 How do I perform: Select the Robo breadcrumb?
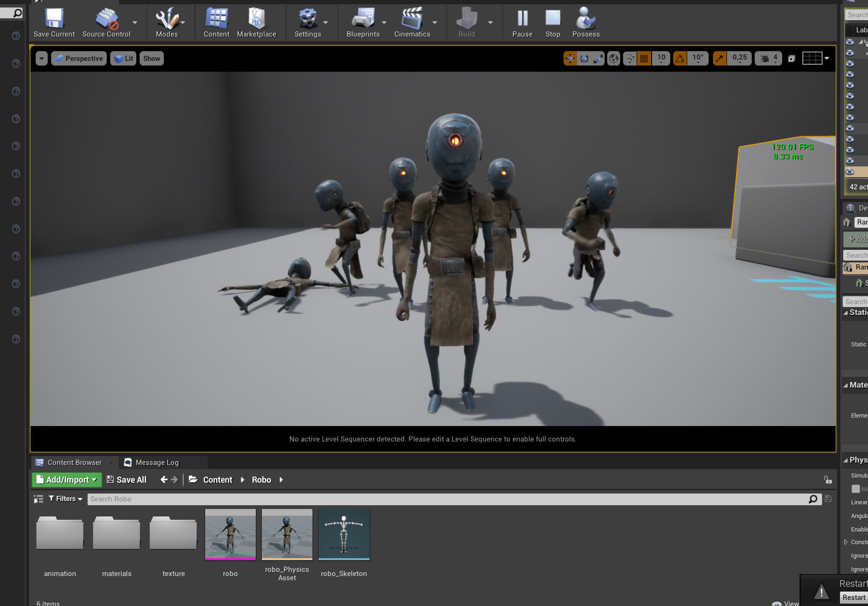[x=261, y=479]
